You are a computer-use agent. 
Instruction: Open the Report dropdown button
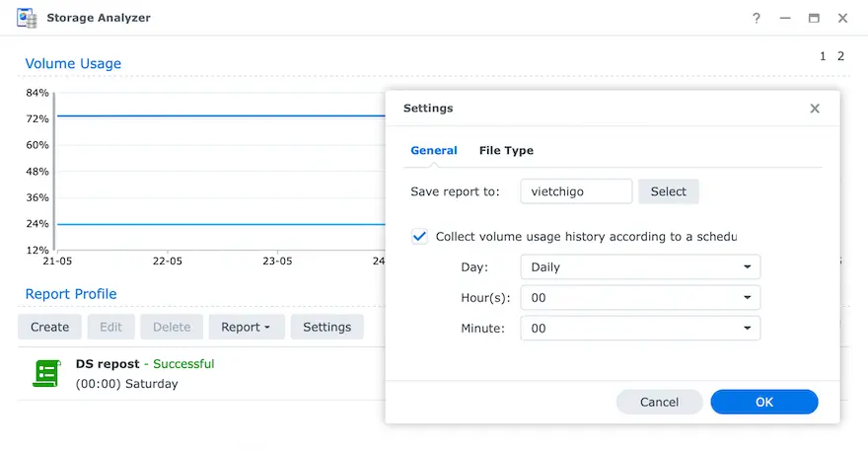point(246,327)
